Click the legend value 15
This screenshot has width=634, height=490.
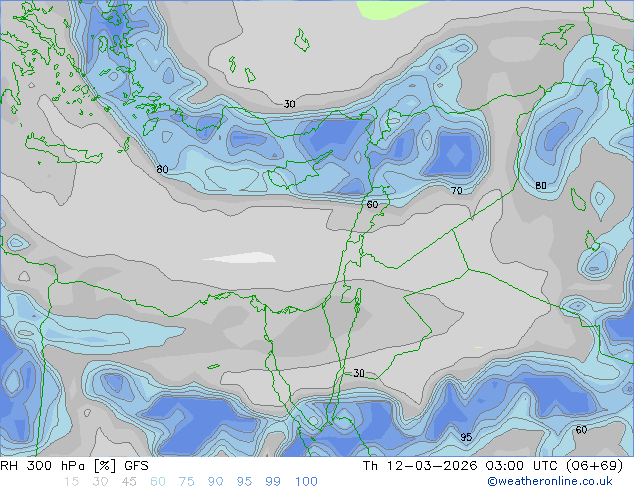click(x=72, y=482)
